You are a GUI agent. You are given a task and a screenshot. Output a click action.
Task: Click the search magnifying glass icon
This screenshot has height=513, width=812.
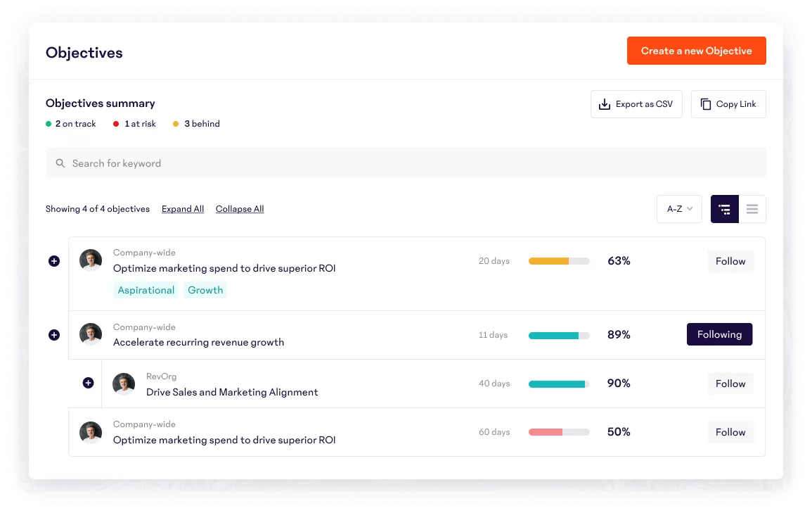60,163
